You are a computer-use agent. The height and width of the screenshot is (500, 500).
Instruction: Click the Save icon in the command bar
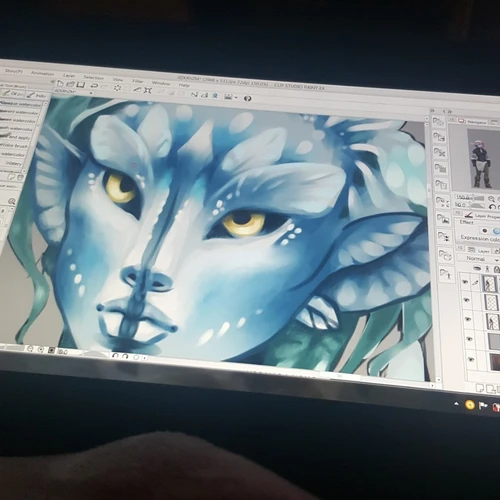pyautogui.click(x=80, y=85)
